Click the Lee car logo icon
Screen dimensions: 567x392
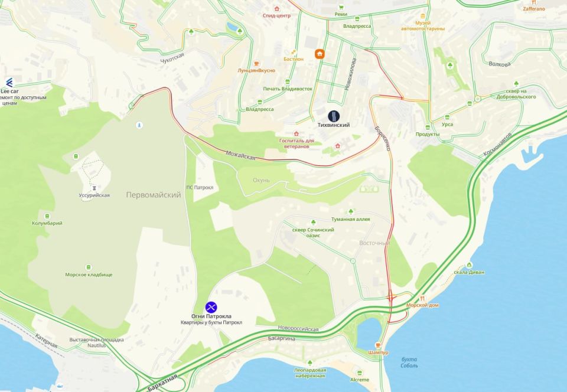coord(9,83)
